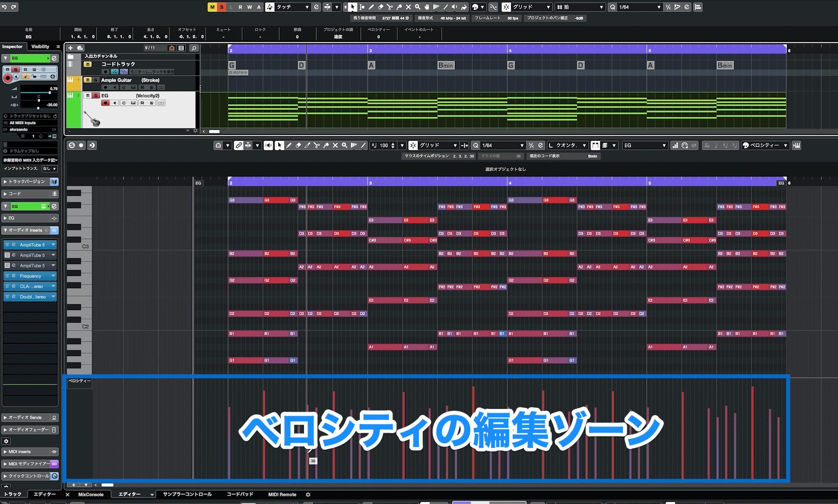Click the guitar picture on the EG track
The height and width of the screenshot is (504, 838).
click(x=92, y=118)
